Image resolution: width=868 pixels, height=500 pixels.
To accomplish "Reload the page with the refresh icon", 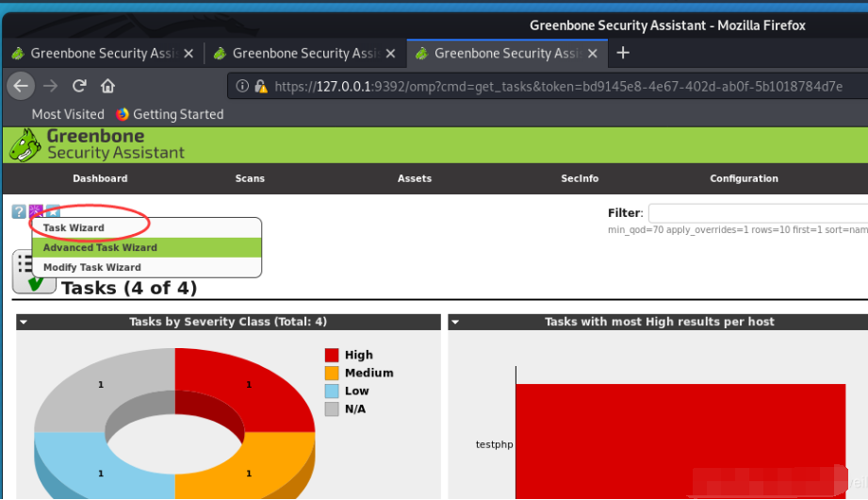I will click(79, 86).
